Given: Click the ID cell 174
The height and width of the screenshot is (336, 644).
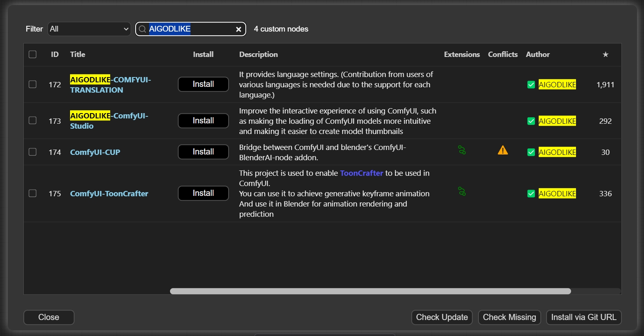Looking at the screenshot, I should [x=55, y=152].
